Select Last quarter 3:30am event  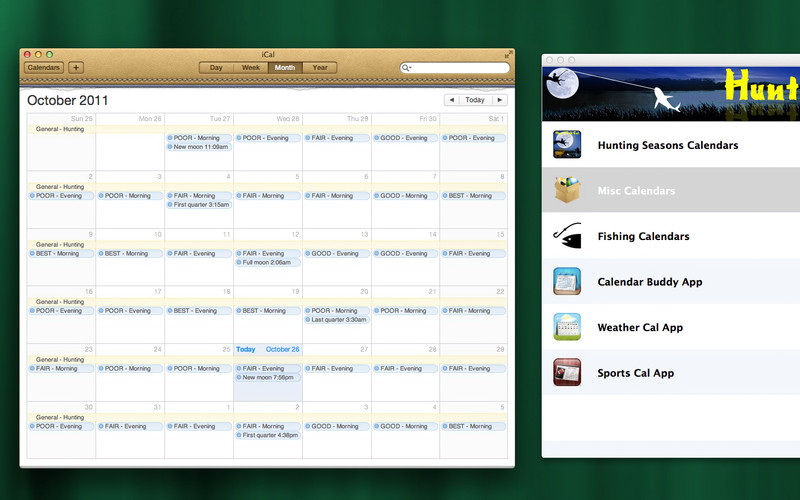337,320
